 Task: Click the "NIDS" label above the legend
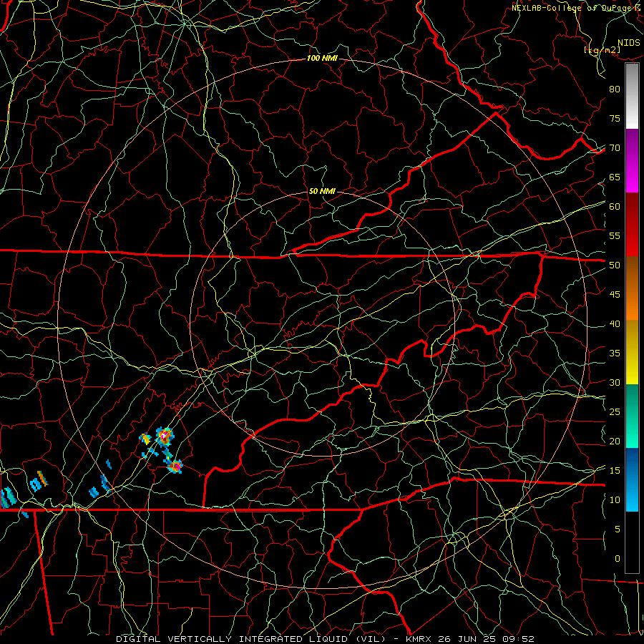coord(629,43)
